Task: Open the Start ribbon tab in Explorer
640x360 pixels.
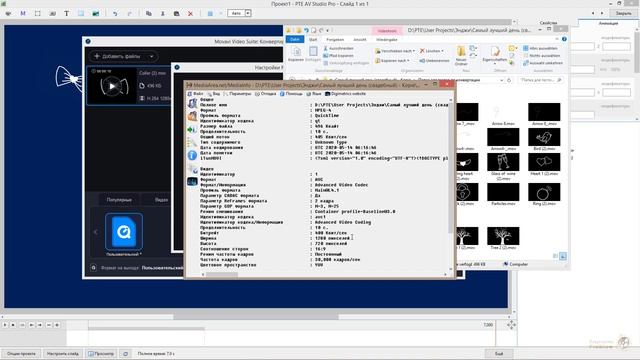Action: click(x=313, y=40)
